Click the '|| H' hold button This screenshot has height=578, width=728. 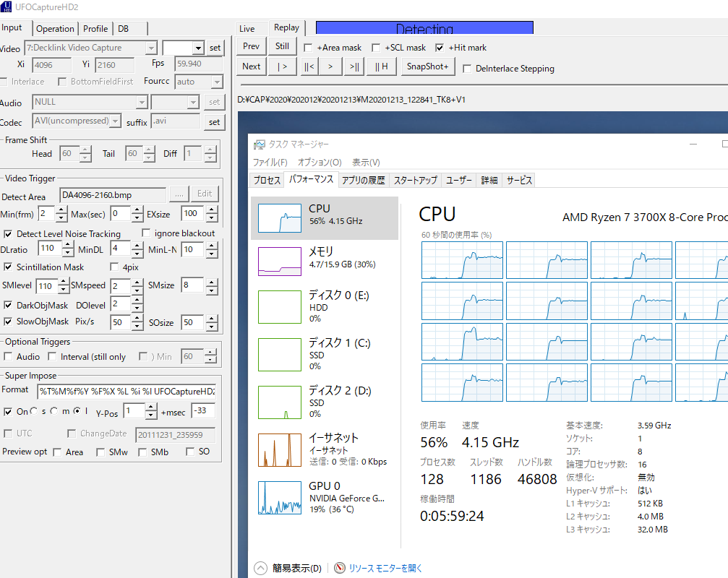coord(381,66)
